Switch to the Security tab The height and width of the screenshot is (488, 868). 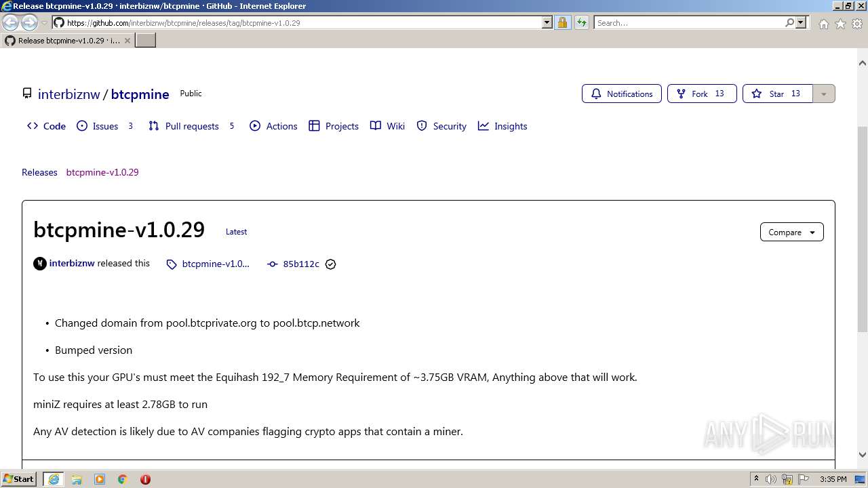coord(441,126)
